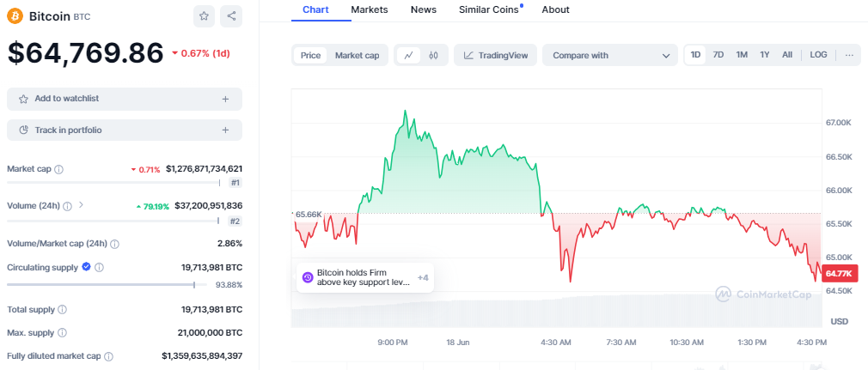
Task: Open the Chart tab
Action: [x=315, y=9]
